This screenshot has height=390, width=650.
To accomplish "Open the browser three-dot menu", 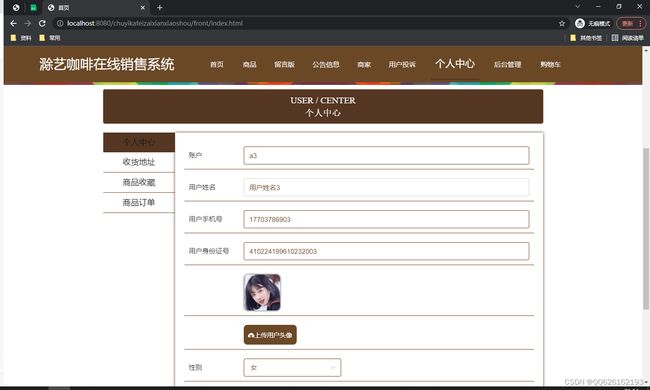I will (640, 24).
